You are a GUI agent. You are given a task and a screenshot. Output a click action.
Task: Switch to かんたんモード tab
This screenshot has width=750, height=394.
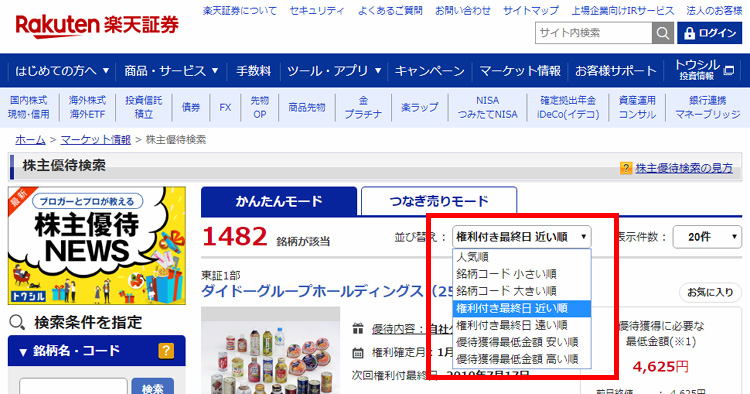(x=279, y=201)
